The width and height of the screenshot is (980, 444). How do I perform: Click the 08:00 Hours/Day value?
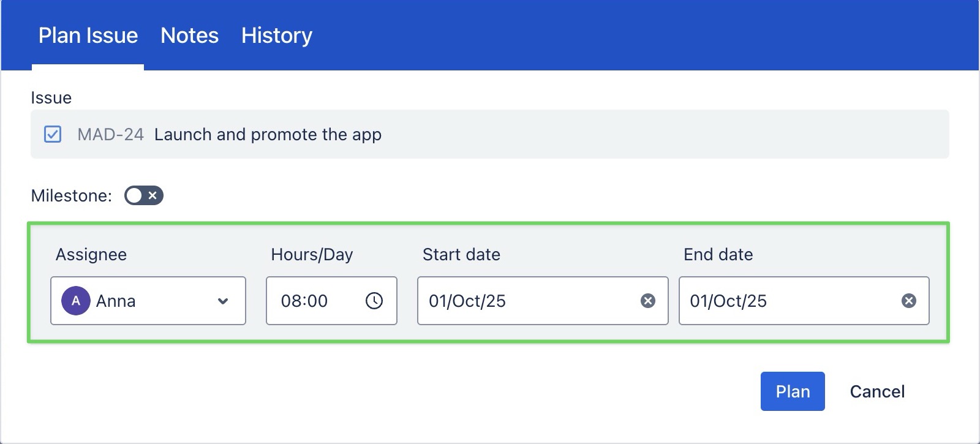click(x=304, y=301)
